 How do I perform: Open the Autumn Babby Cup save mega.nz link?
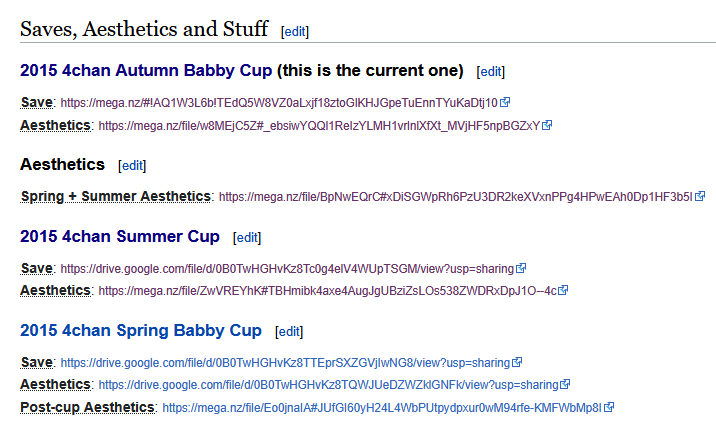pos(279,103)
